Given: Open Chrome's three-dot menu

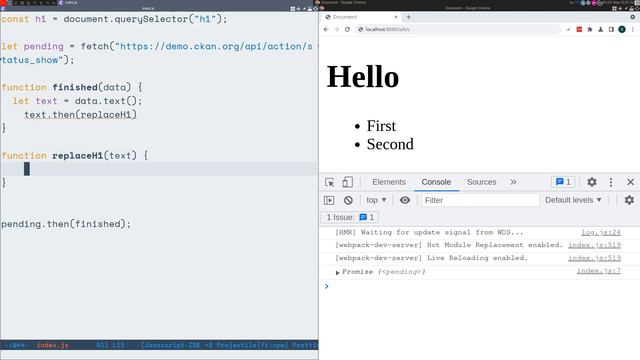Looking at the screenshot, I should click(x=633, y=29).
